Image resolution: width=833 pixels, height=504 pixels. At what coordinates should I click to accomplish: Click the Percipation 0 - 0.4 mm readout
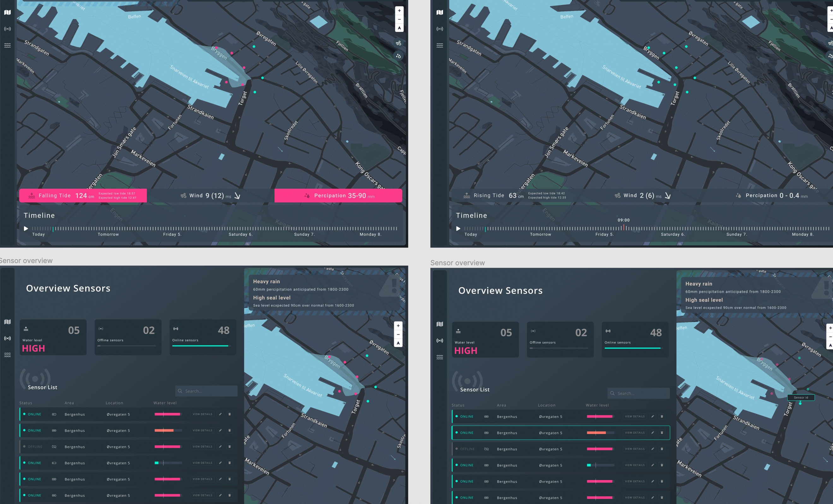pyautogui.click(x=771, y=195)
